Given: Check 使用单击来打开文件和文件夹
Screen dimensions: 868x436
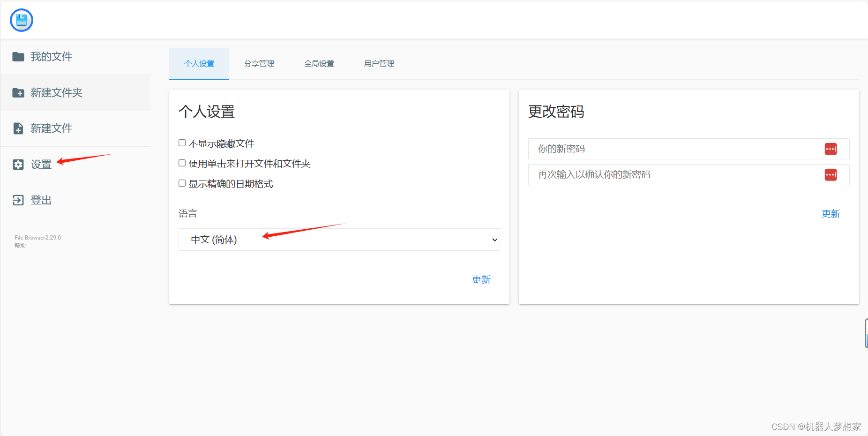Looking at the screenshot, I should pos(182,163).
